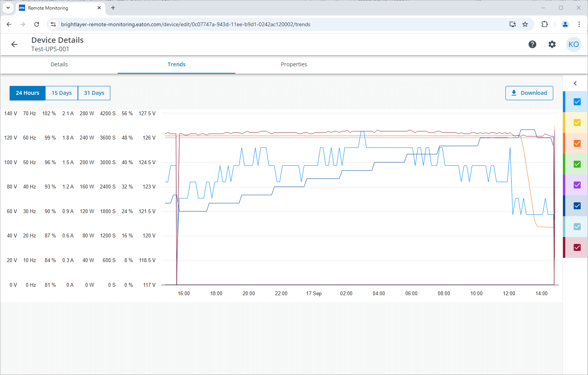Reload the page

[x=37, y=24]
